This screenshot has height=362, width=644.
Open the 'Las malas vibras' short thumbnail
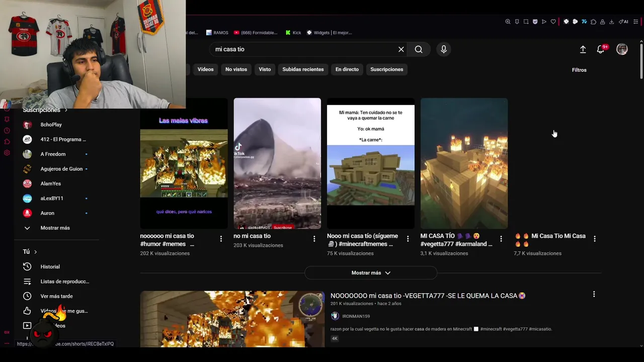[184, 163]
